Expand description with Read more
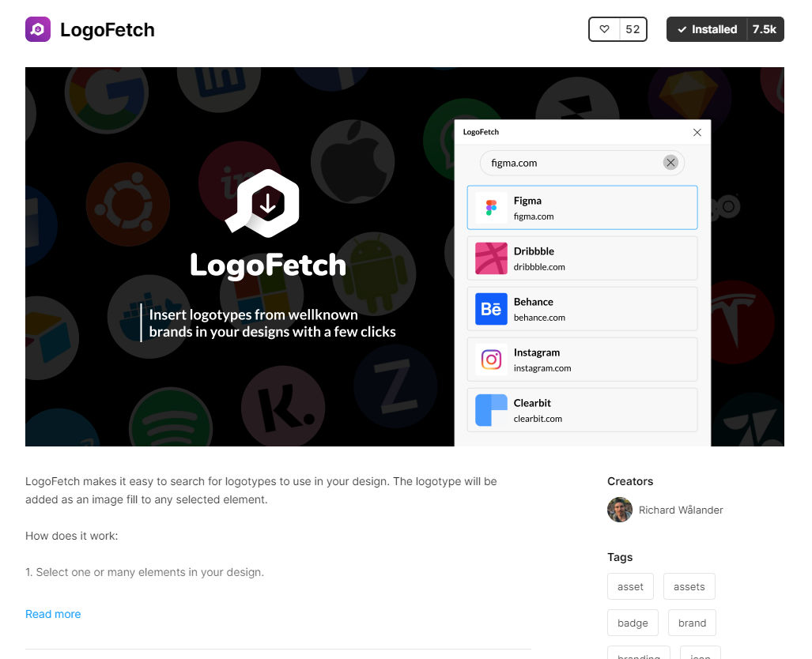812x659 pixels. coord(53,614)
